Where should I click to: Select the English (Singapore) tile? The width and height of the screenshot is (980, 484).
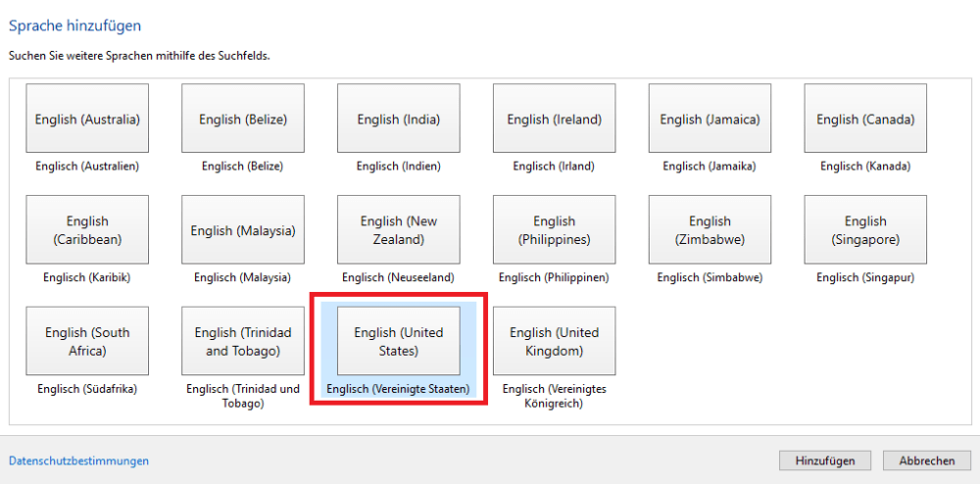pyautogui.click(x=865, y=230)
